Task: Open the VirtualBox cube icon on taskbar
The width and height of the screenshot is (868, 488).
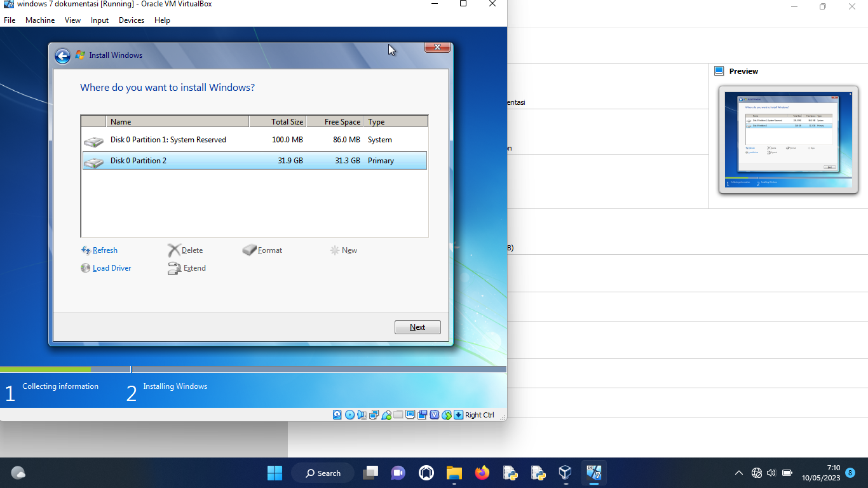Action: (564, 473)
